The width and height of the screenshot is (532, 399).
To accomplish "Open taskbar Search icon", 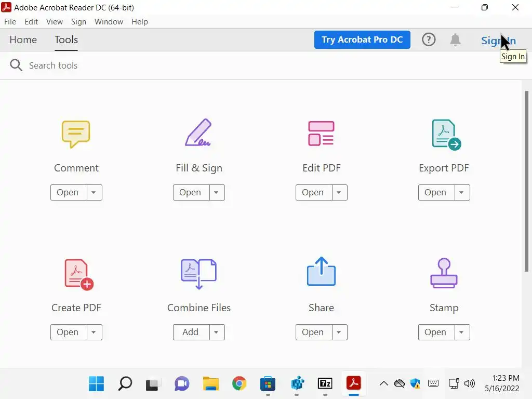I will [125, 383].
